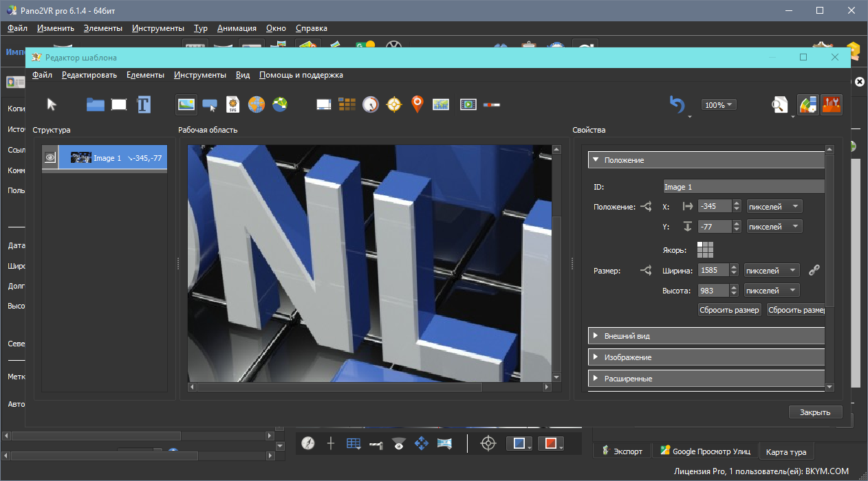Select the pointer arrow tool in toolbar
The width and height of the screenshot is (868, 481).
(x=52, y=104)
